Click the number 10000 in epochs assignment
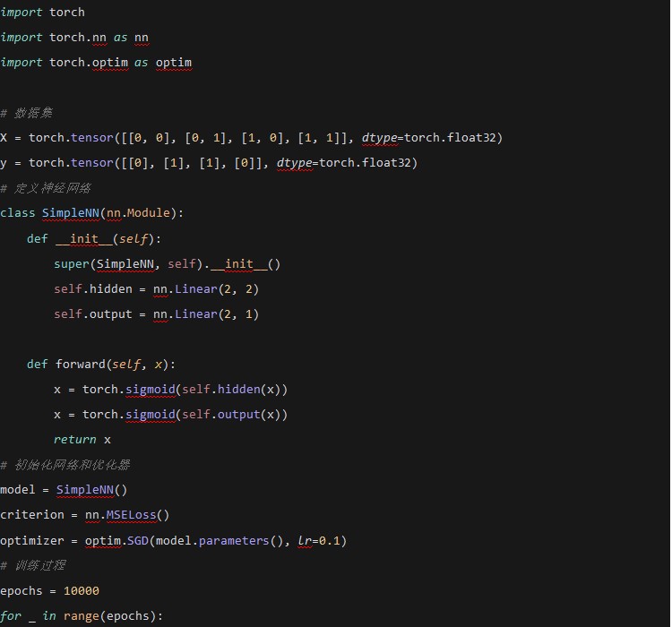Image resolution: width=672 pixels, height=627 pixels. [82, 591]
